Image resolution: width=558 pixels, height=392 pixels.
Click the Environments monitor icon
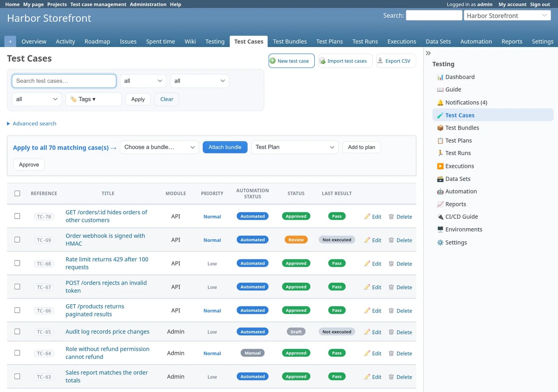pos(440,230)
